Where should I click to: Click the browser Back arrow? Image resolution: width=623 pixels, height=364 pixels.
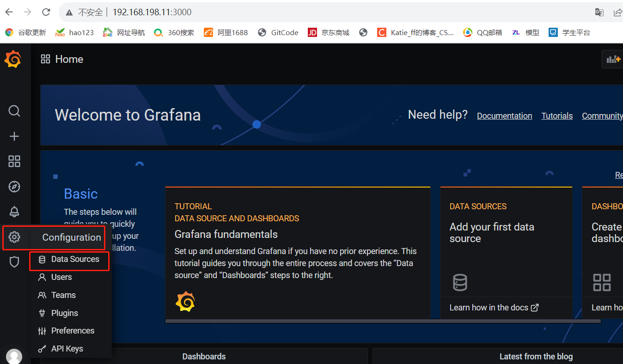9,12
